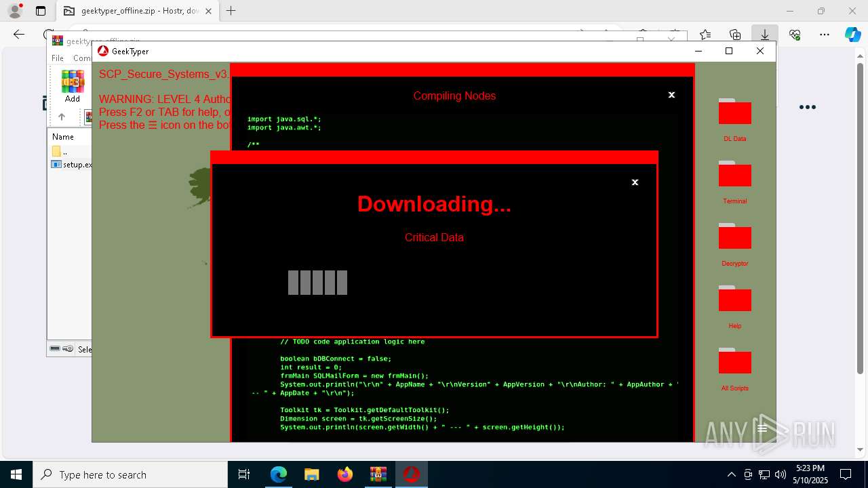Viewport: 868px width, 488px height.
Task: Open the Decryptor folder icon
Action: click(x=734, y=237)
